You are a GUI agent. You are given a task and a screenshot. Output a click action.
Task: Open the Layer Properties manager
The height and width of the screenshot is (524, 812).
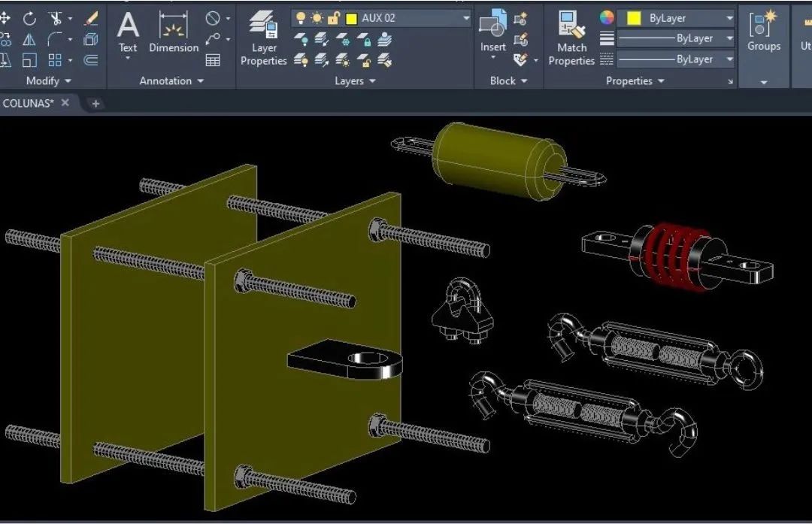pos(264,38)
